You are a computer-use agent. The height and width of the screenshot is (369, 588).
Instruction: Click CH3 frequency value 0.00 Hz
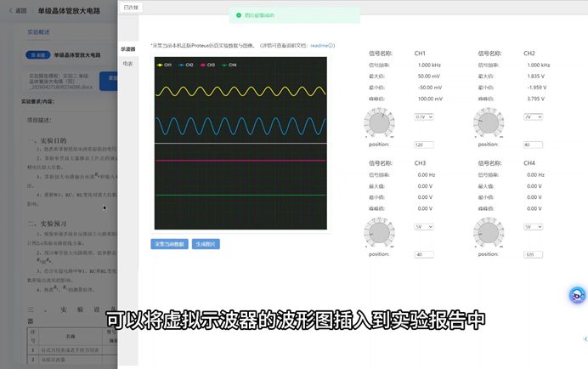(427, 175)
